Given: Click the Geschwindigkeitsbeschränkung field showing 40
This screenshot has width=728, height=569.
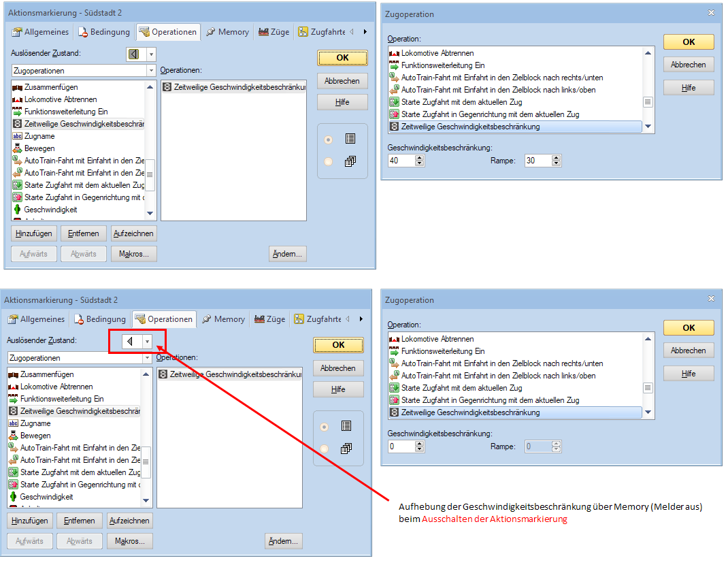Looking at the screenshot, I should [400, 161].
